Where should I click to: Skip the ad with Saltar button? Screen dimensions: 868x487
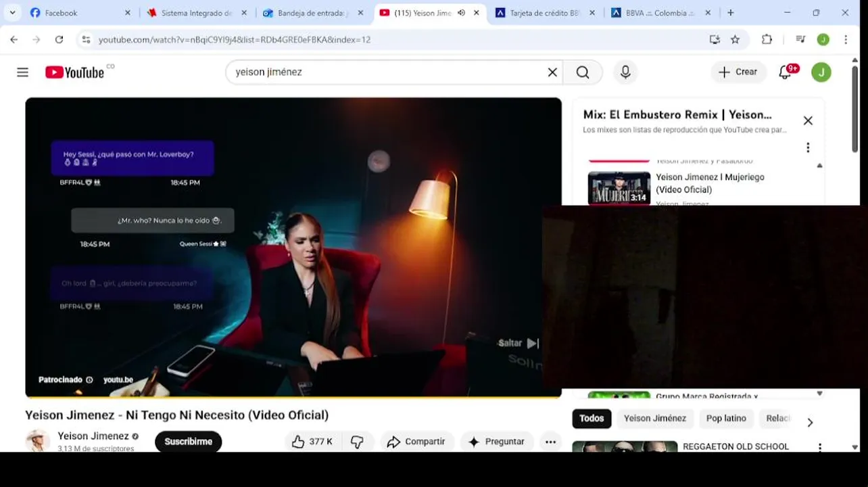519,343
